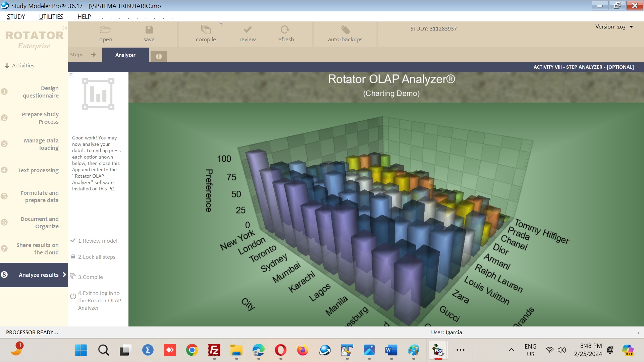
Task: Click the compile icon in toolbar
Action: (206, 30)
